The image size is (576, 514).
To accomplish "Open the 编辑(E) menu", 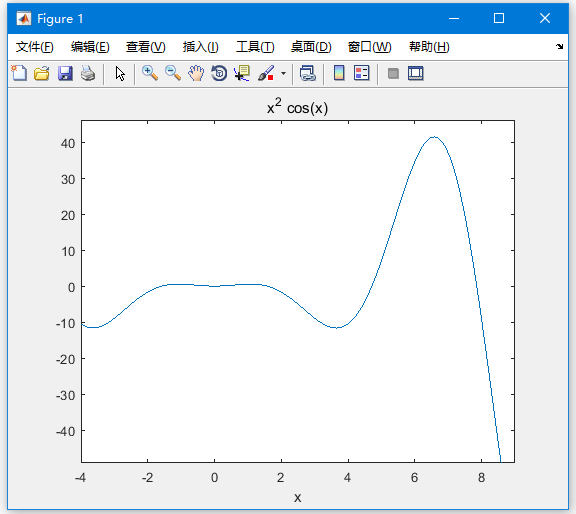I will (x=90, y=47).
